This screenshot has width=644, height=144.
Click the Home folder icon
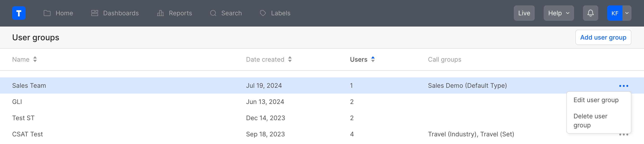point(46,13)
